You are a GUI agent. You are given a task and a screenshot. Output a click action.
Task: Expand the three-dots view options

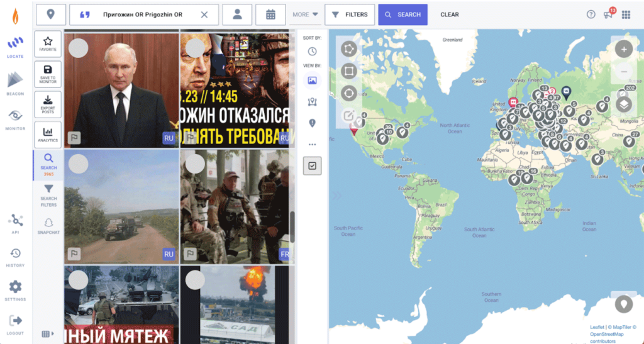pyautogui.click(x=312, y=144)
